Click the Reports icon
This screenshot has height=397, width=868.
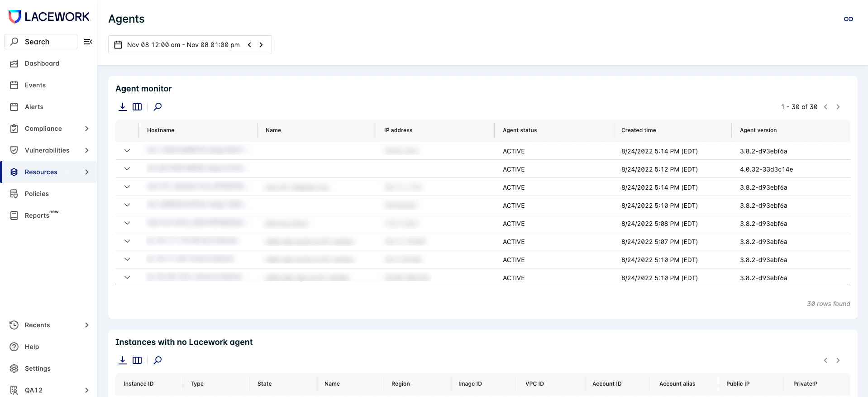14,215
